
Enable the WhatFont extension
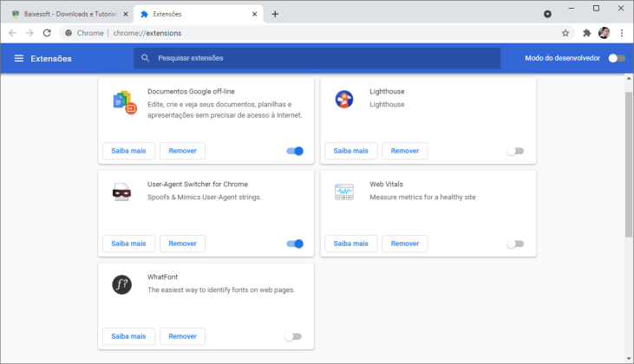(x=293, y=336)
